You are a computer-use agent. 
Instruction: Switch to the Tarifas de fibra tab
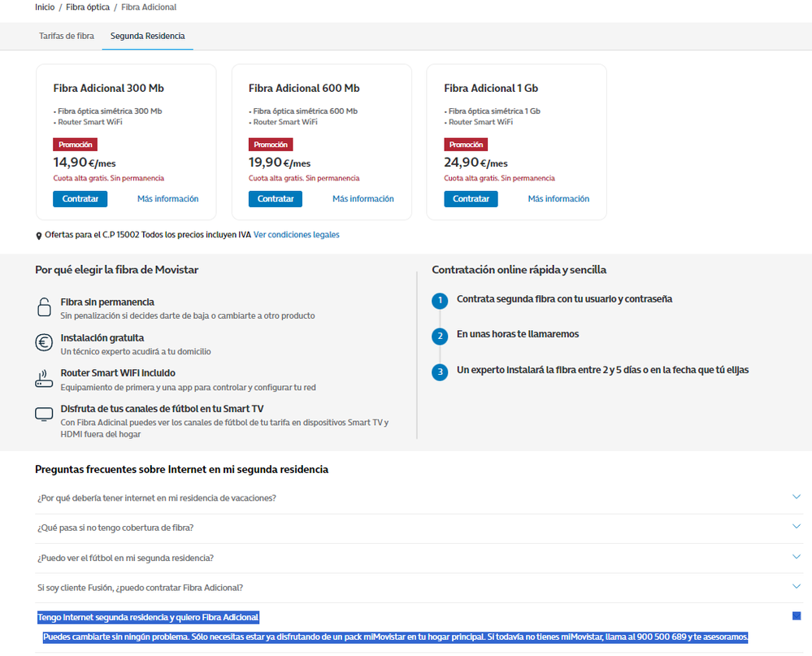[67, 36]
